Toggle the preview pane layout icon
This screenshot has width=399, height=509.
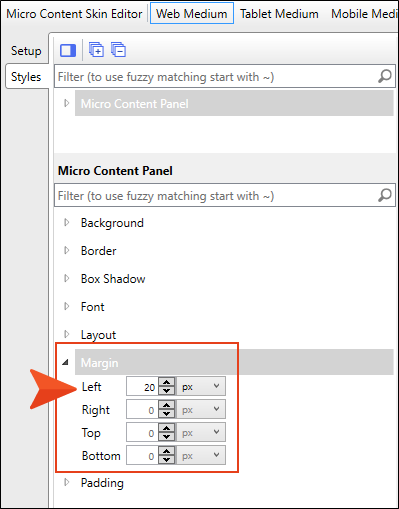tap(68, 51)
